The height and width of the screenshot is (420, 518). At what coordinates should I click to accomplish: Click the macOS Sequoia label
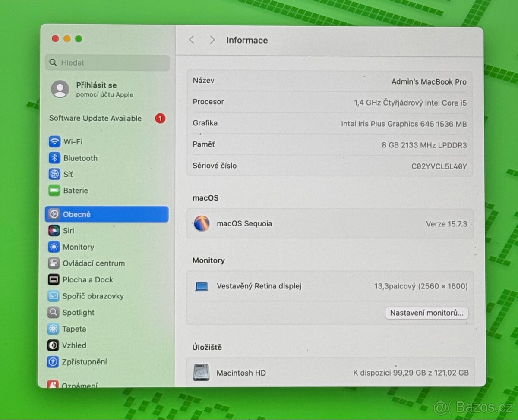click(244, 223)
